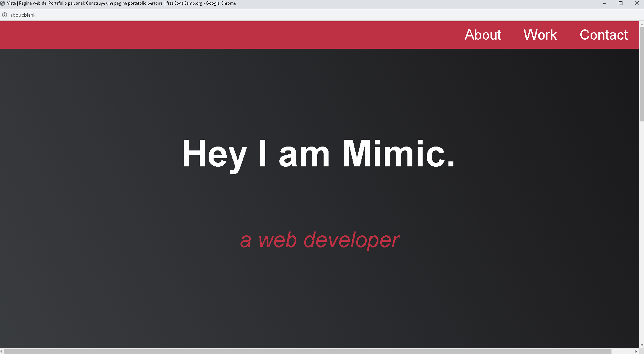Image resolution: width=644 pixels, height=354 pixels.
Task: Click the vertical scrollbar track below the thumb
Action: coord(642,230)
